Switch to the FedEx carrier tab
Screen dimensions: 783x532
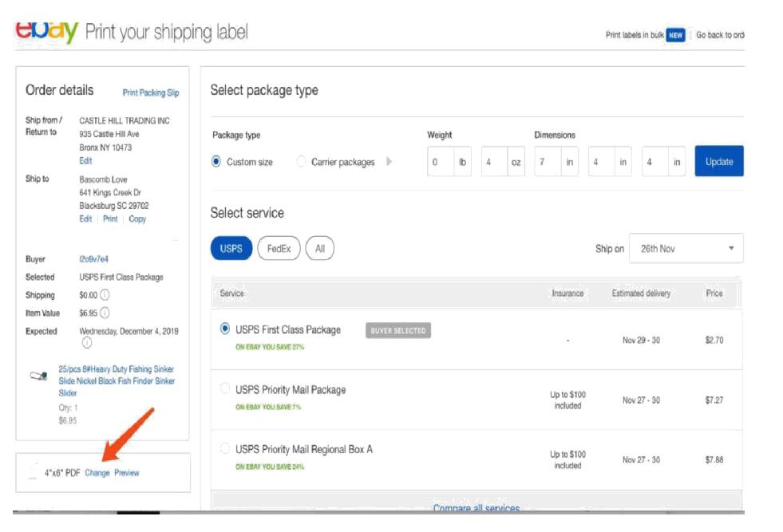(x=279, y=249)
